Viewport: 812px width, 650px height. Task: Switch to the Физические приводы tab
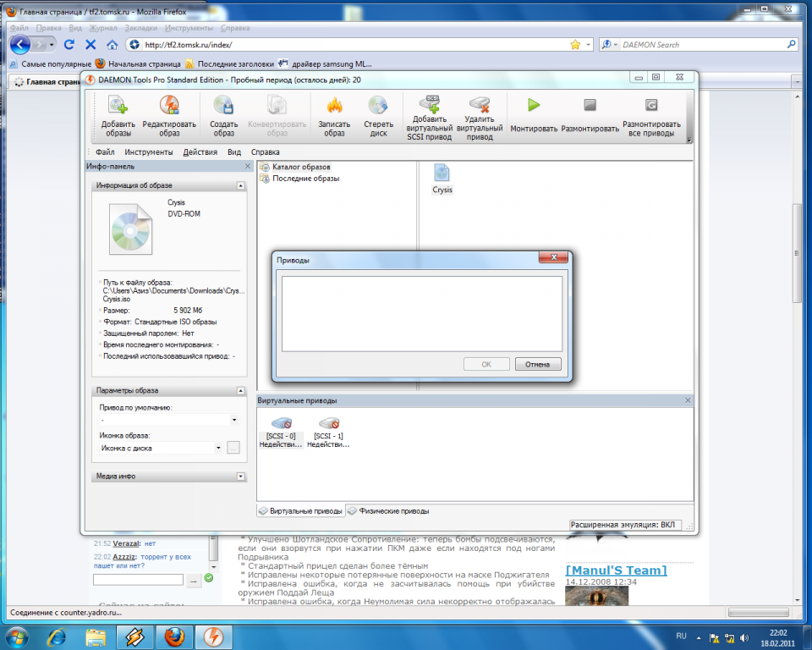point(389,511)
